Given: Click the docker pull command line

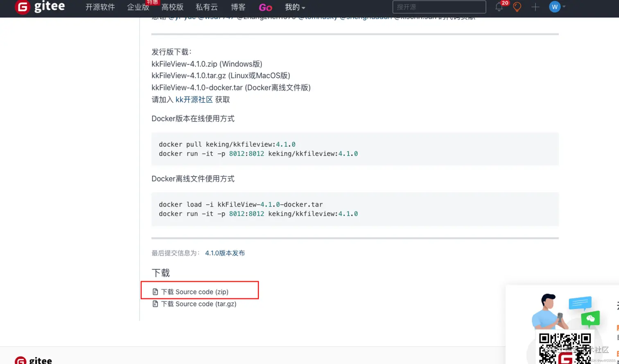Looking at the screenshot, I should pyautogui.click(x=227, y=144).
